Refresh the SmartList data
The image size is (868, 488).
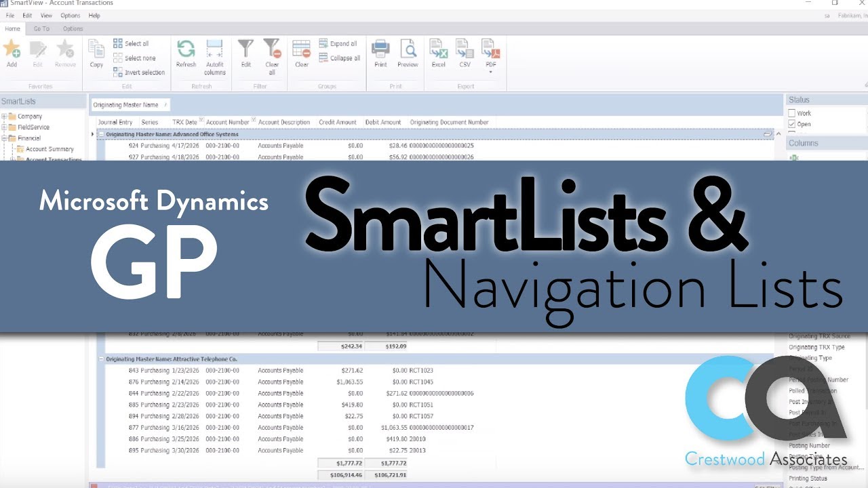[186, 54]
